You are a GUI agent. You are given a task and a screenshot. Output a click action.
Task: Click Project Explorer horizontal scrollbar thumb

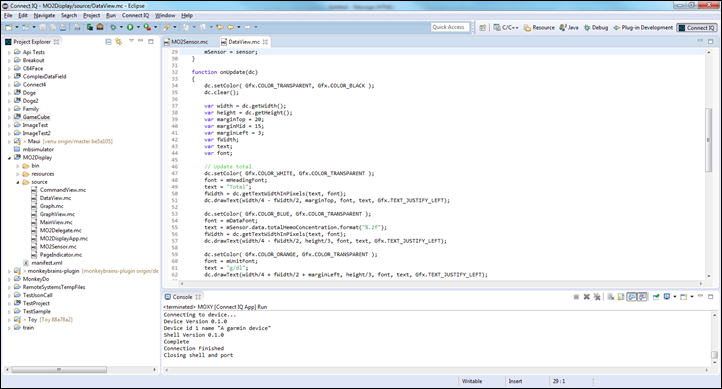pyautogui.click(x=59, y=369)
